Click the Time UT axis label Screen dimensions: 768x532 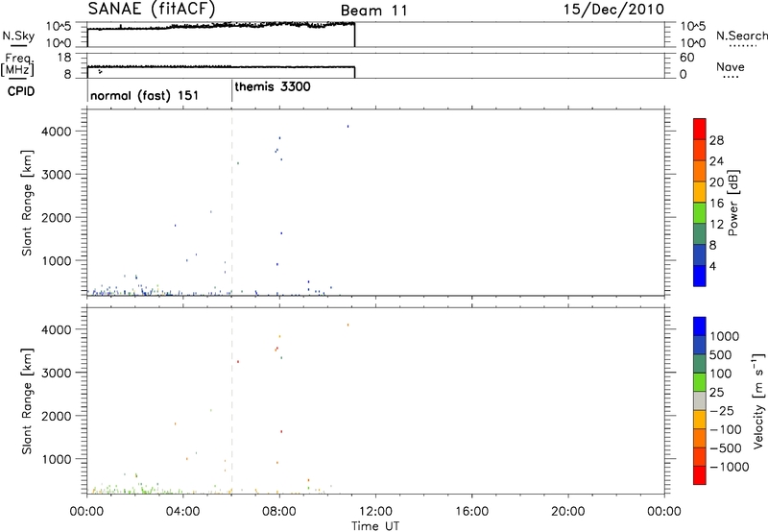375,525
